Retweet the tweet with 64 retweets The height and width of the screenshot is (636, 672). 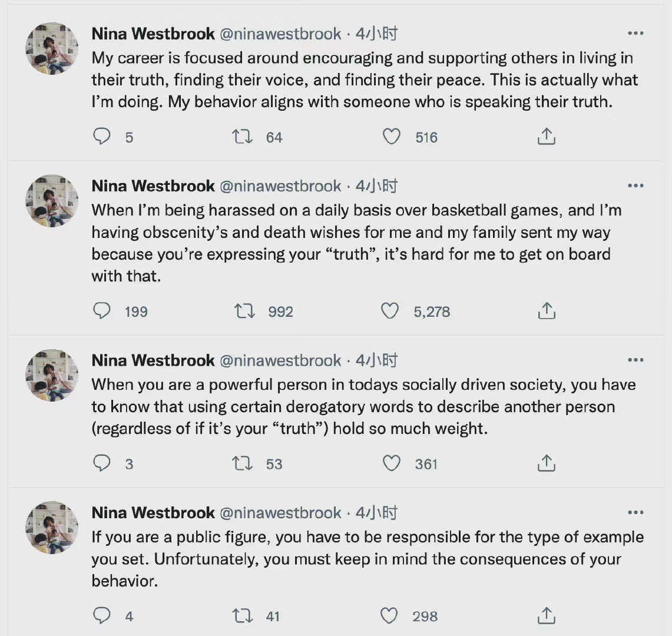242,137
